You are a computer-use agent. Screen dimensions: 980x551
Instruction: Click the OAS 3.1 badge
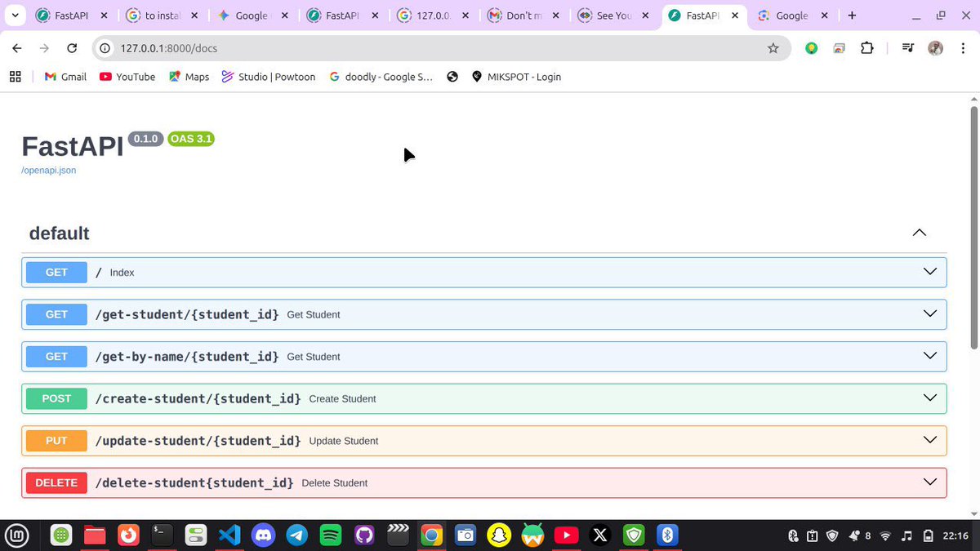pyautogui.click(x=190, y=139)
